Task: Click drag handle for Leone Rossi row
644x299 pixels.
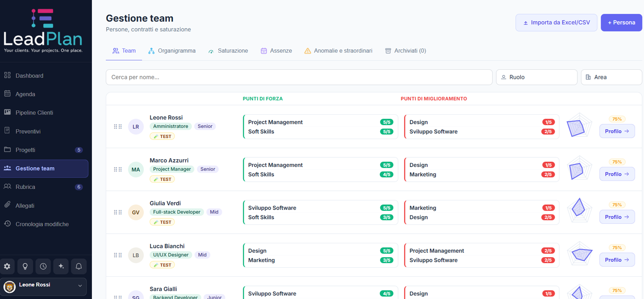Action: pyautogui.click(x=118, y=126)
